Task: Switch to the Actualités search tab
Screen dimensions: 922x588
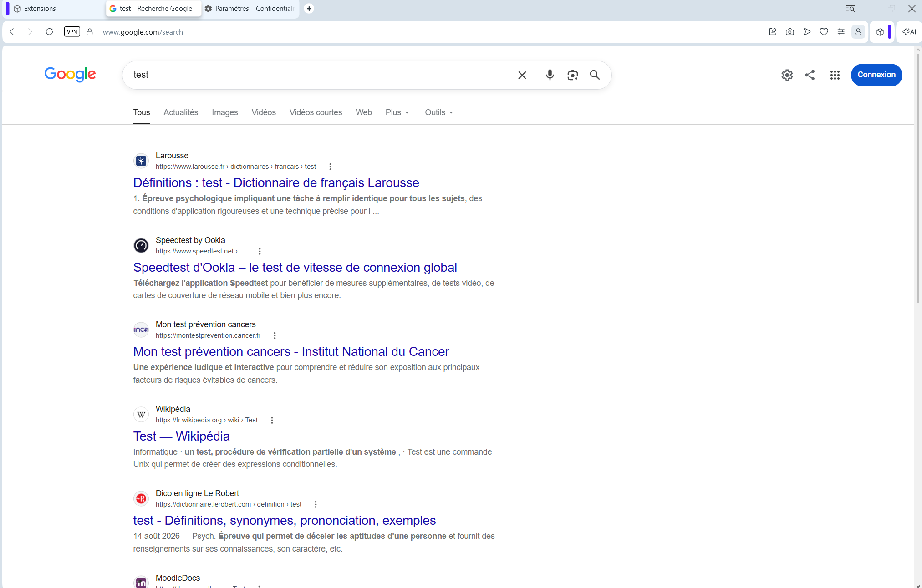Action: 181,112
